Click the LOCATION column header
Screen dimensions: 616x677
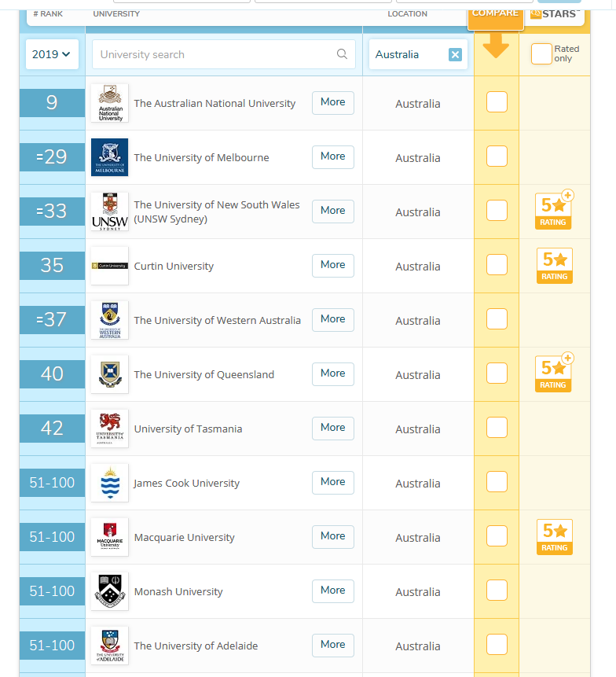[407, 14]
